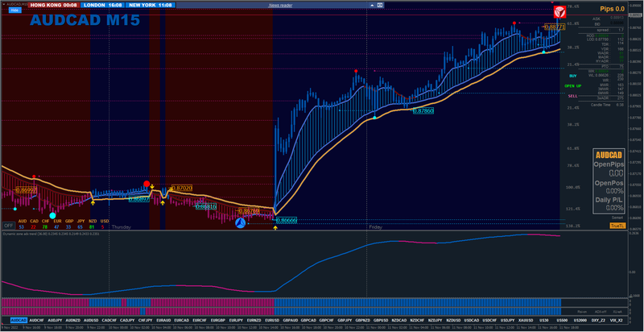The height and width of the screenshot is (332, 644).
Task: Switch to the EURAUD symbol tab
Action: tap(163, 320)
